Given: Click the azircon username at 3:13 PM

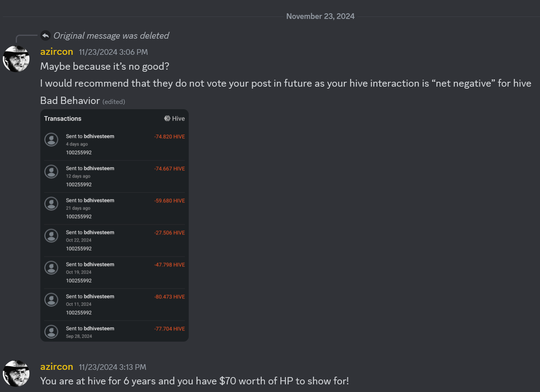Looking at the screenshot, I should 56,367.
